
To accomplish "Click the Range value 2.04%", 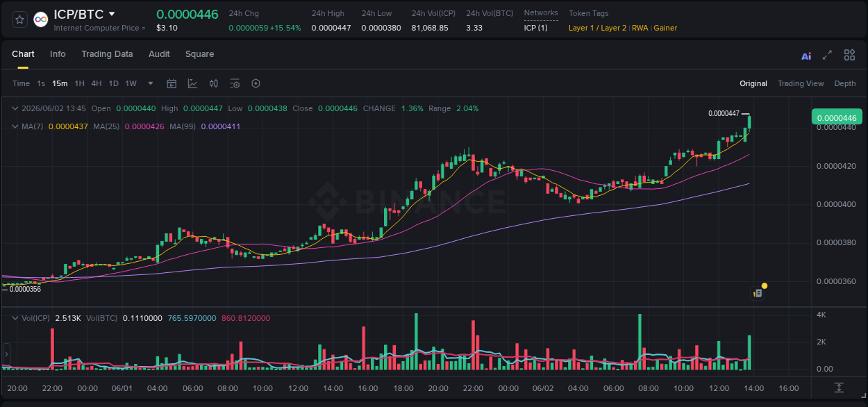I will [467, 108].
